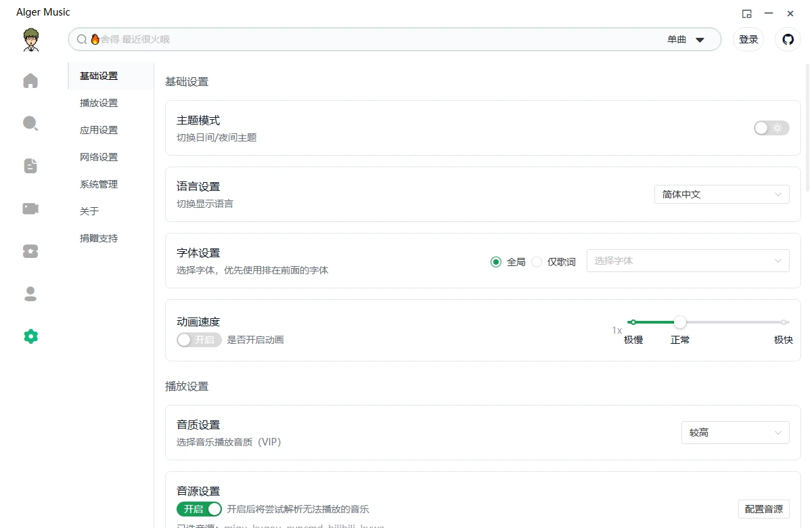812x528 pixels.
Task: Open the 简体中文 language dropdown
Action: pos(721,194)
